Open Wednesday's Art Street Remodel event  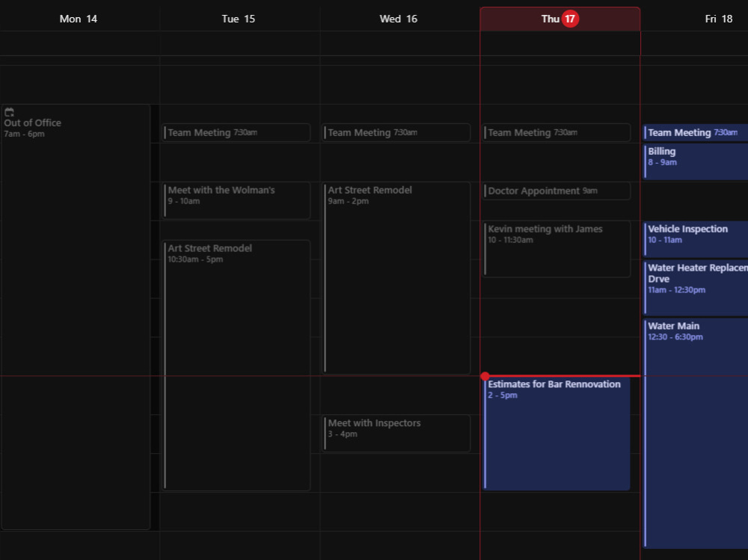click(396, 278)
